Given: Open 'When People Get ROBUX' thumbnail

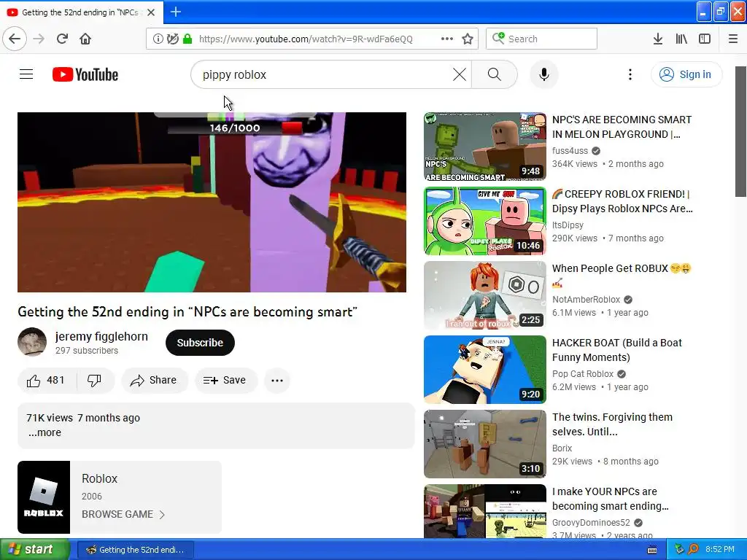Looking at the screenshot, I should pyautogui.click(x=485, y=295).
